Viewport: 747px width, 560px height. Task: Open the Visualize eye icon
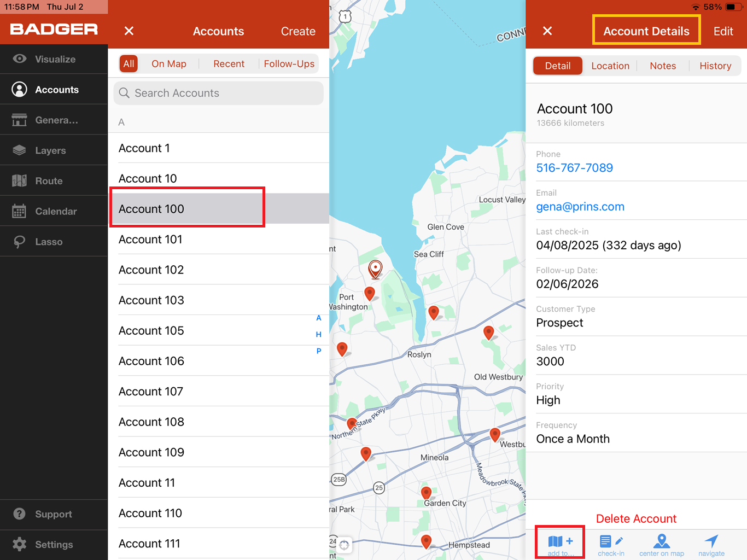[20, 59]
